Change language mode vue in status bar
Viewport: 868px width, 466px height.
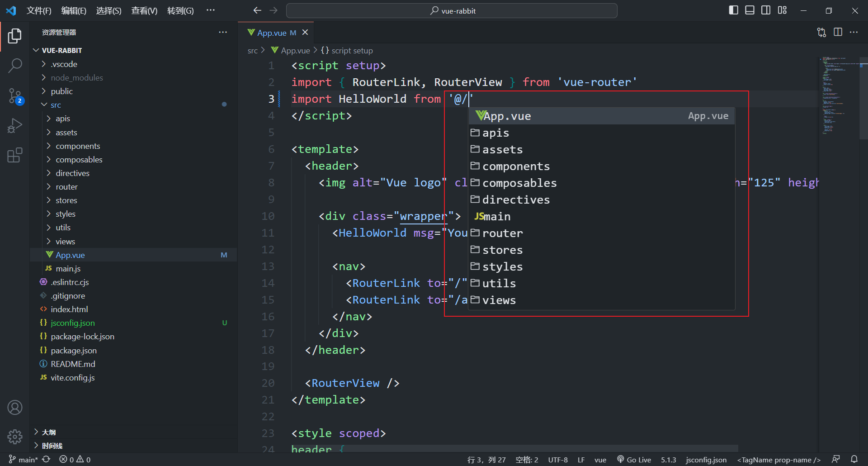tap(600, 460)
